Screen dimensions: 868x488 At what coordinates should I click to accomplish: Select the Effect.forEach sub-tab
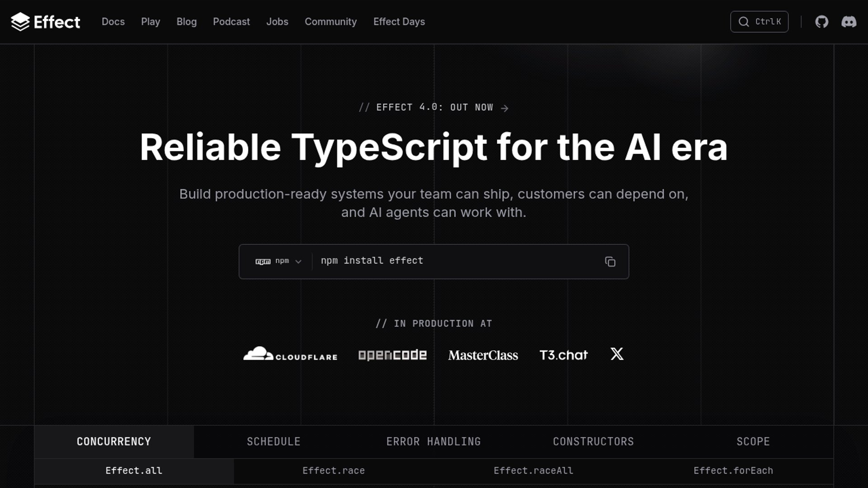[733, 471]
